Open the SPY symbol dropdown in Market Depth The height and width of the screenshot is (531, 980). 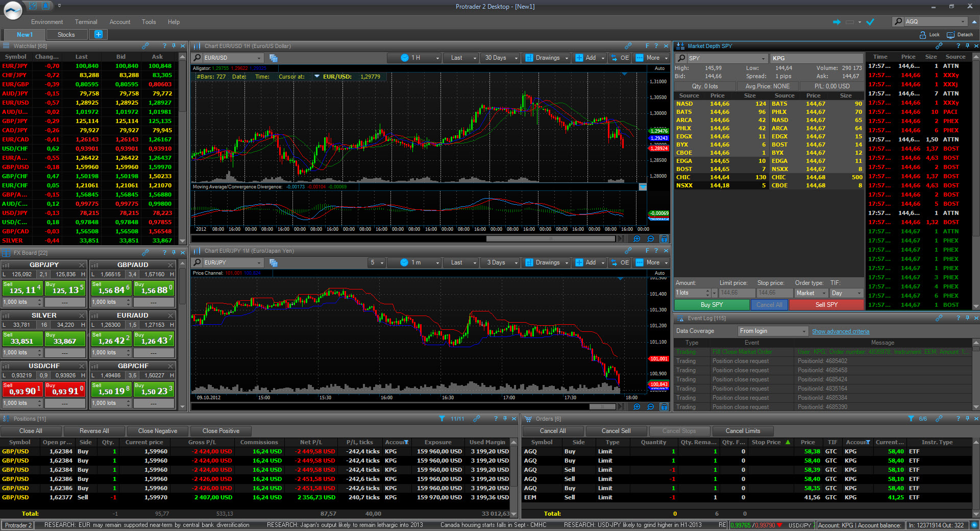[763, 58]
